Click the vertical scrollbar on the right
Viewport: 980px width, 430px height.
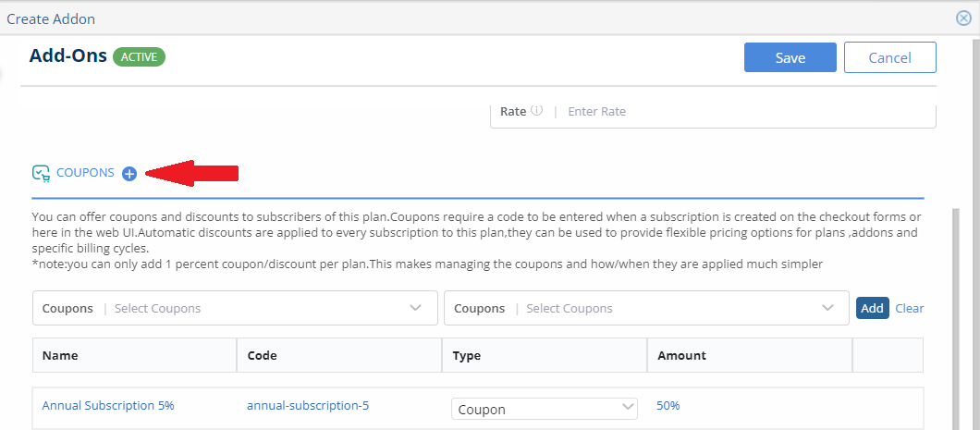(956, 319)
